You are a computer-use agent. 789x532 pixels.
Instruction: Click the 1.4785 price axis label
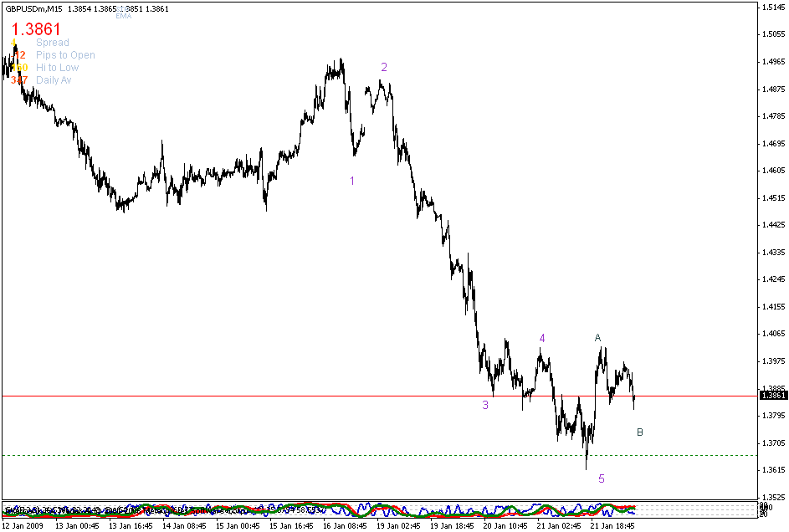774,116
